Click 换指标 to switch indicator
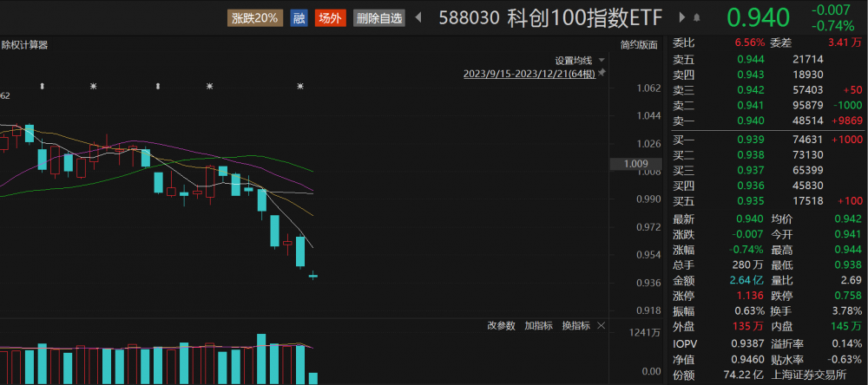Viewport: 868px width, 385px height. tap(576, 326)
